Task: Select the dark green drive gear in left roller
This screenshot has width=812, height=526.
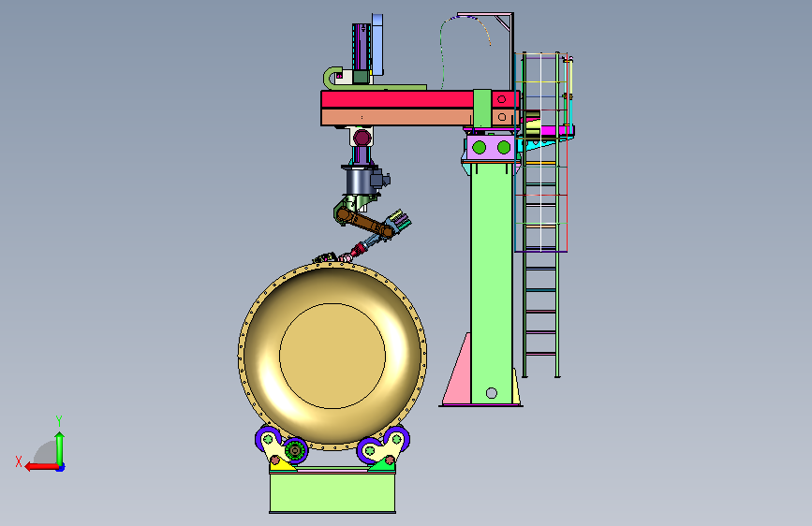Action: point(295,450)
